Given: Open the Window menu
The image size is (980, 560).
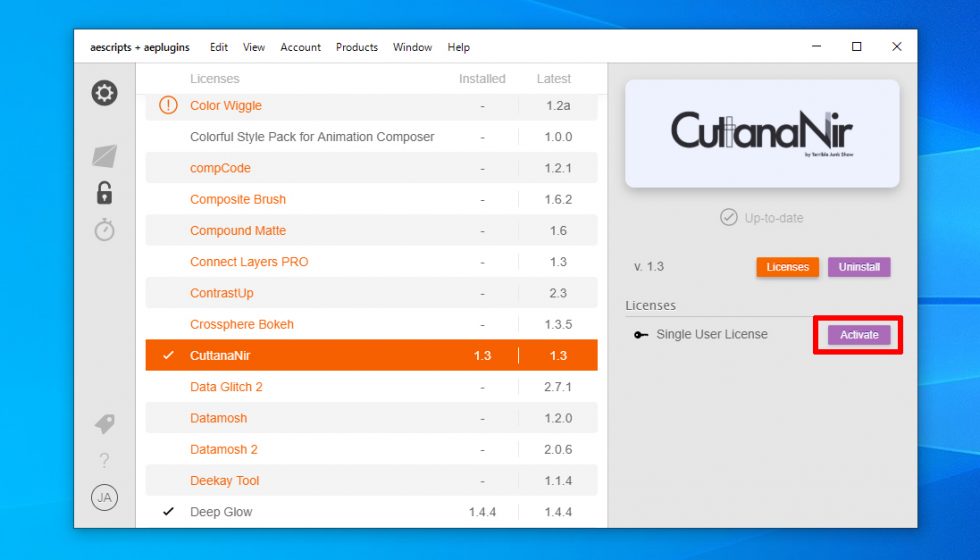Looking at the screenshot, I should coord(412,48).
